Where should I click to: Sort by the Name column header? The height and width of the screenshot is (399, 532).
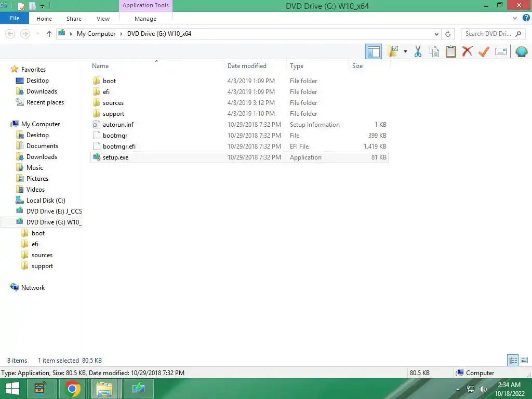pos(100,66)
